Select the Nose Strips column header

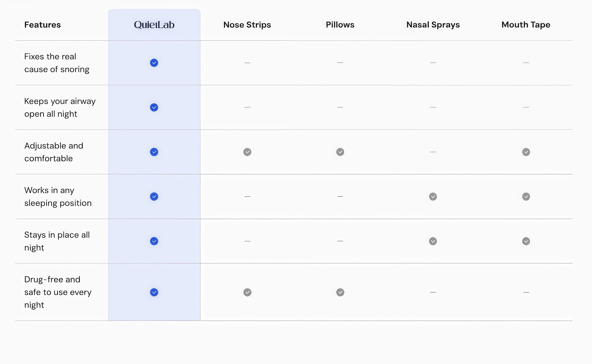coord(247,25)
